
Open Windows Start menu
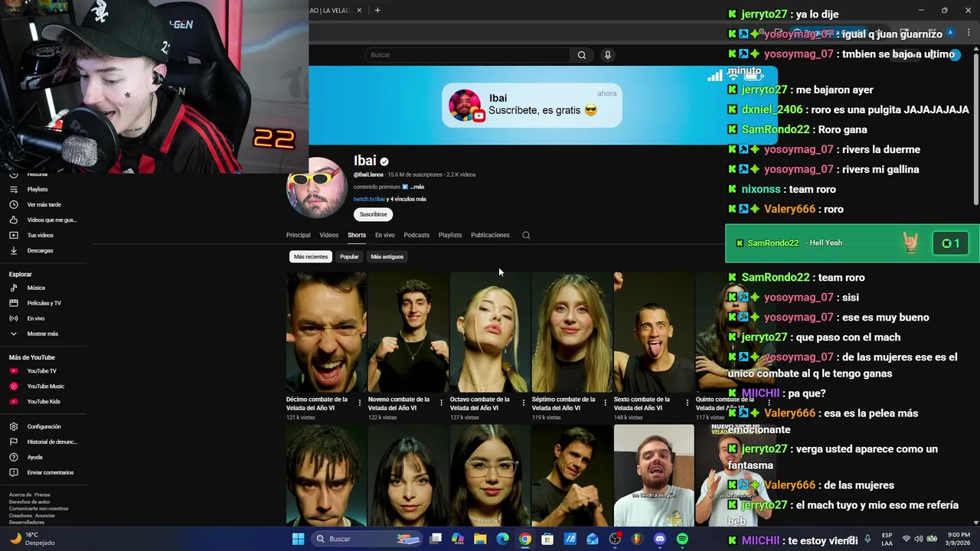[298, 539]
